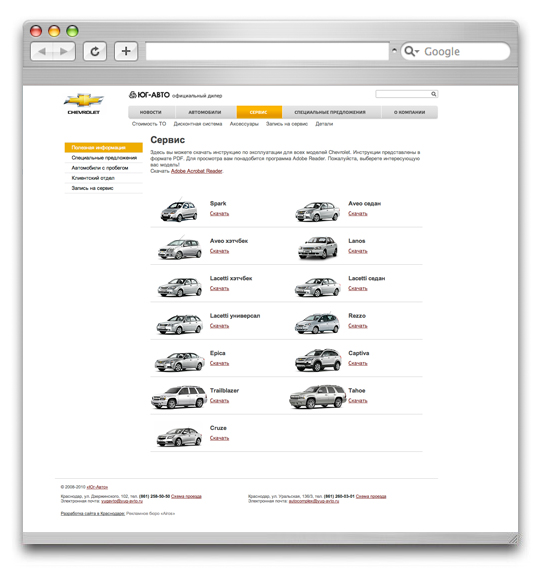Click the Lacetti седан car thumbnail

(x=318, y=287)
